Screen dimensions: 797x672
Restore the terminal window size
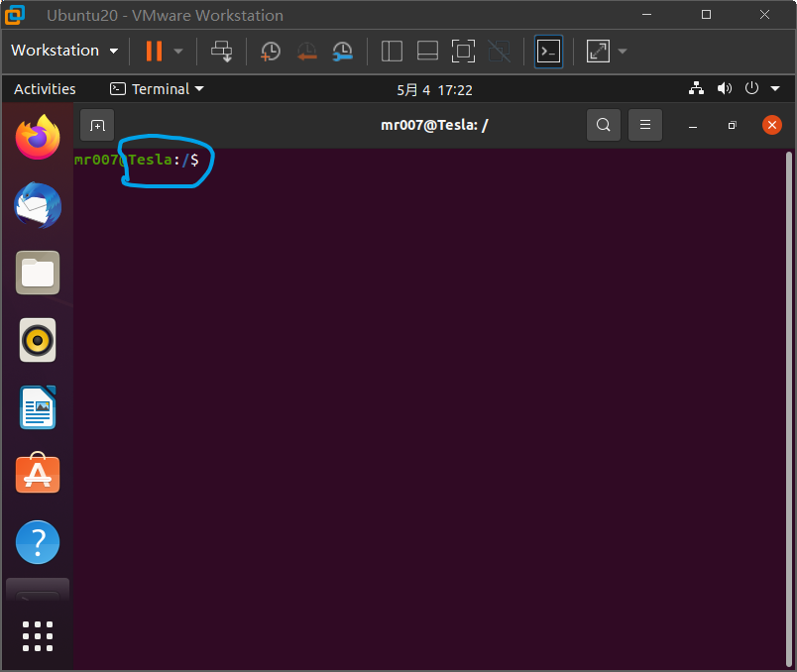click(732, 125)
